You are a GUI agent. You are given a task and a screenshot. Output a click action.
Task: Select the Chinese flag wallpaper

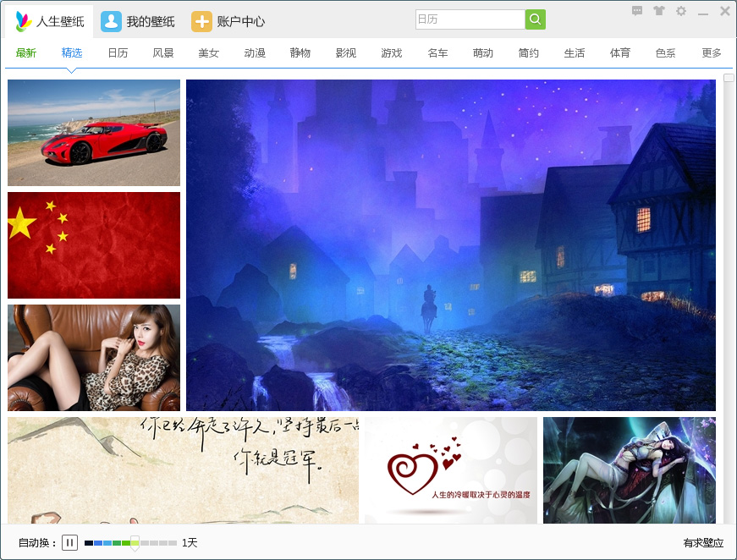(x=94, y=245)
